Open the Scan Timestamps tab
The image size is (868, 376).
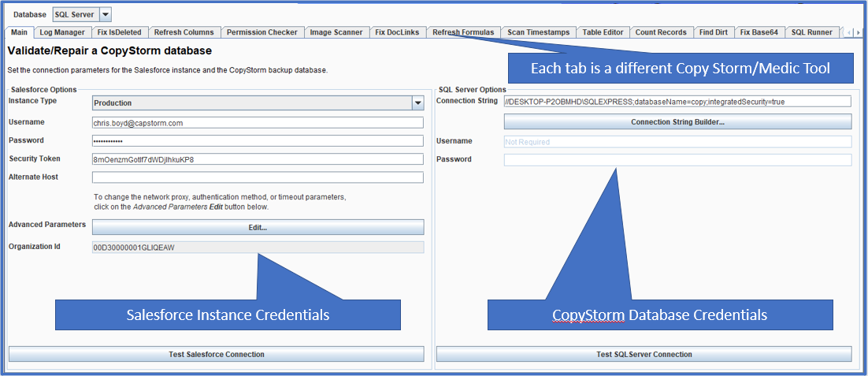[x=539, y=32]
